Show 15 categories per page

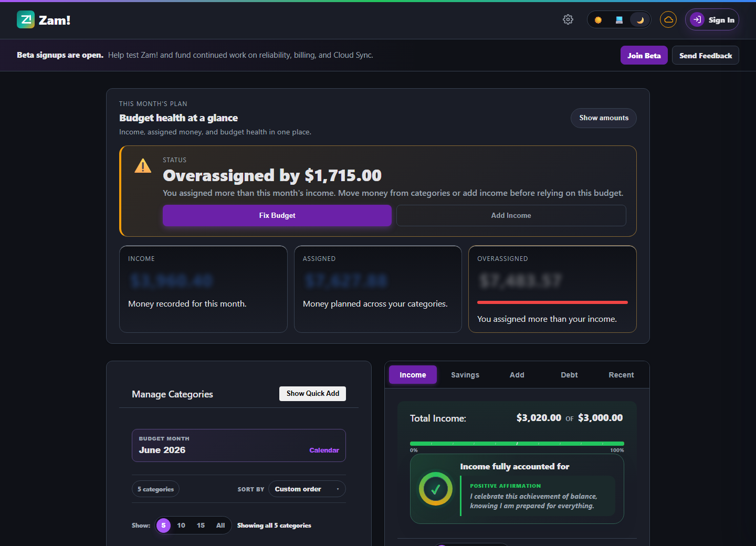[201, 526]
